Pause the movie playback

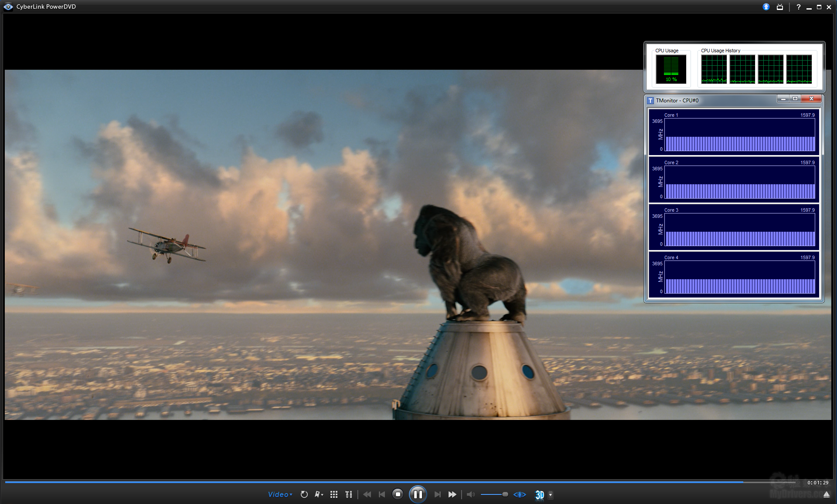pyautogui.click(x=418, y=494)
